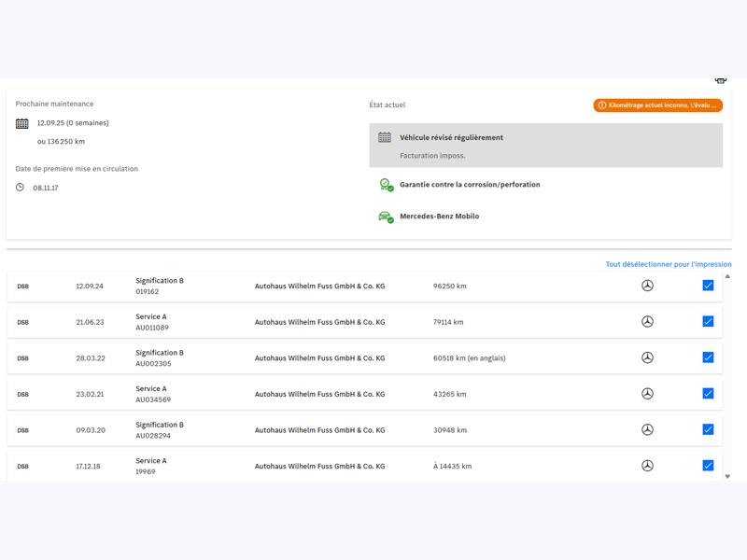Click the Mercedes-Benz Mobilo car icon
This screenshot has height=560, width=747.
pyautogui.click(x=386, y=217)
